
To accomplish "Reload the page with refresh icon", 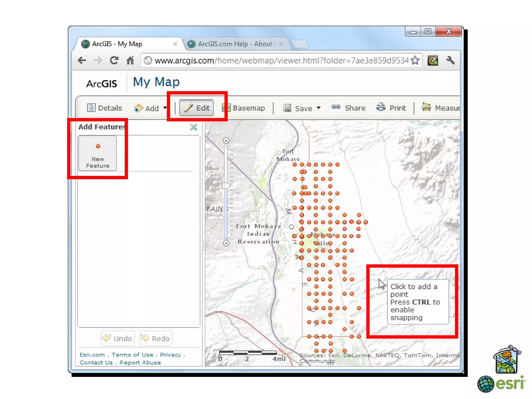I will click(114, 61).
